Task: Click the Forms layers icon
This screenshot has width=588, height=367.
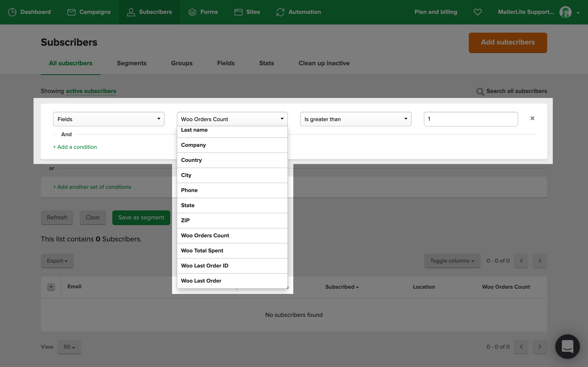Action: tap(192, 12)
